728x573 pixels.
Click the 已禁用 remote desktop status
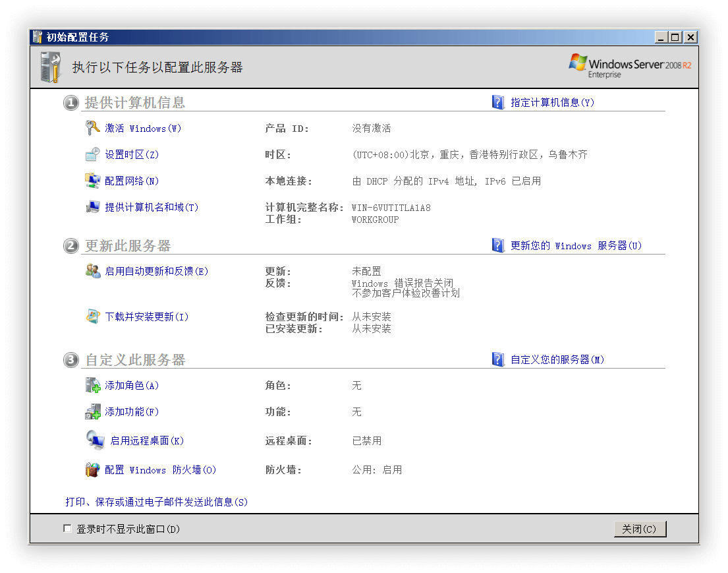[367, 441]
